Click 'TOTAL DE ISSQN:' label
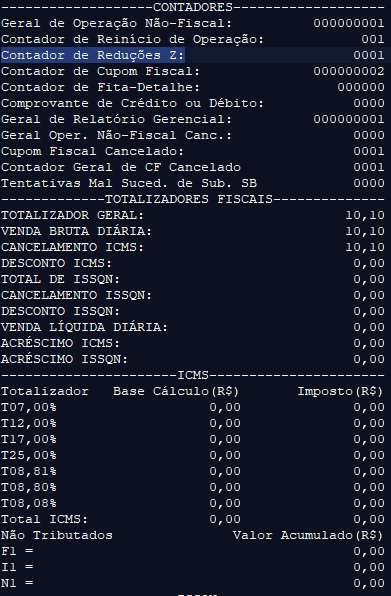Image resolution: width=391 pixels, height=596 pixels. click(x=60, y=279)
